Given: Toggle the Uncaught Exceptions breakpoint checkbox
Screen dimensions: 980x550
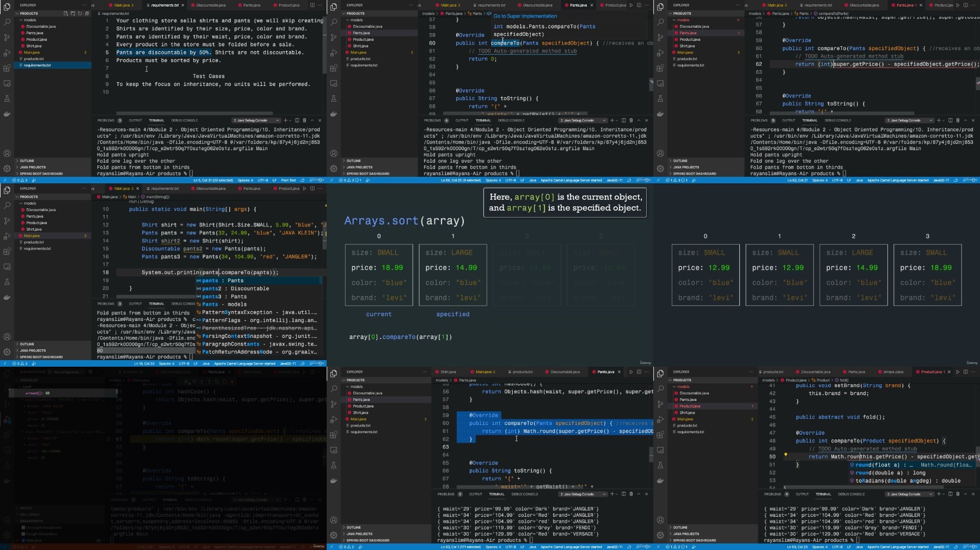Looking at the screenshot, I should coord(23,528).
